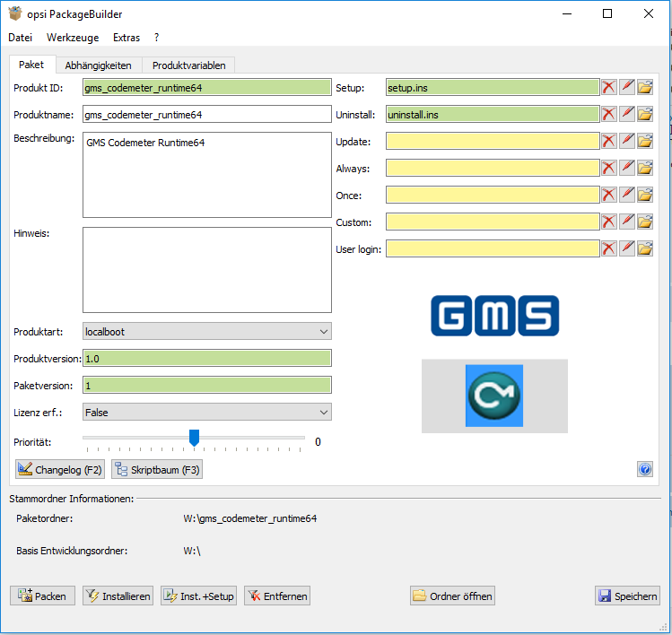Viewport: 672px width, 635px height.
Task: Open the Lizenz erf. dropdown
Action: pos(207,413)
